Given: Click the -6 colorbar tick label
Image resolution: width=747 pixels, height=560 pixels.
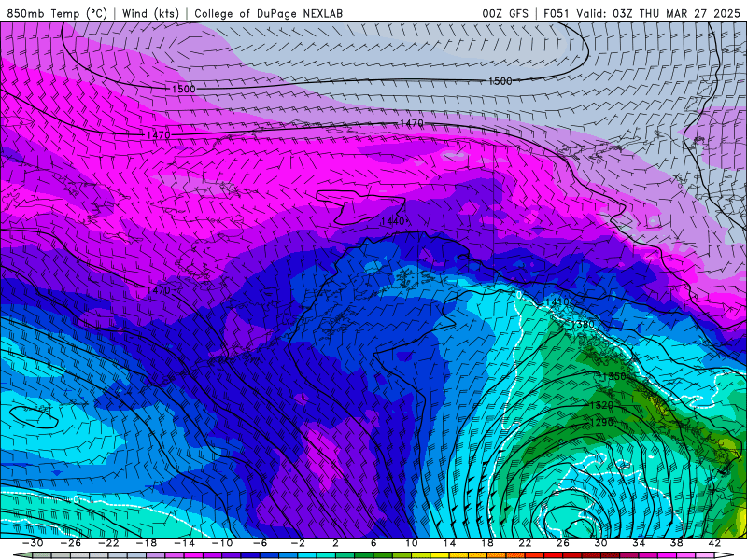Looking at the screenshot, I should 260,543.
